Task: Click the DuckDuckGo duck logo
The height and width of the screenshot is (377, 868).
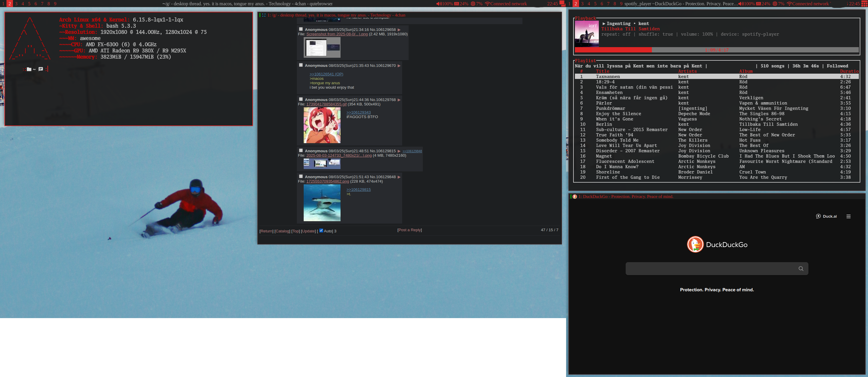Action: (695, 244)
